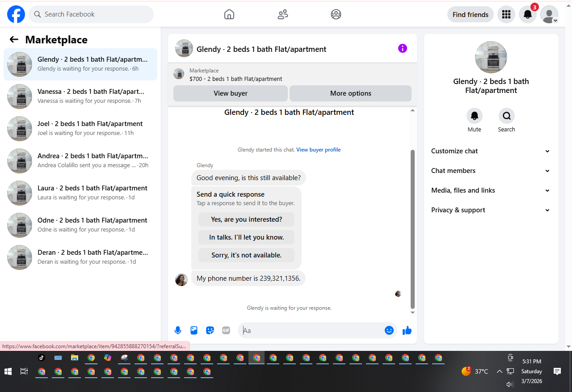
Task: Open the notifications bell
Action: (x=528, y=14)
